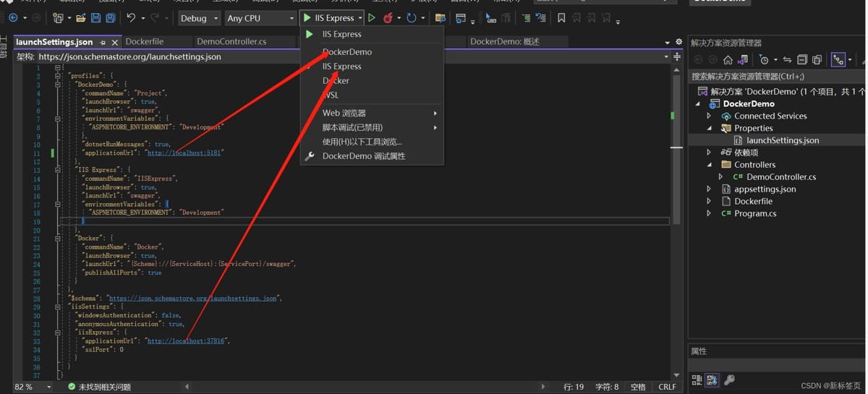Open the 脚本调试(已禁用) submenu
Screen dimensions: 868x394
click(372, 128)
